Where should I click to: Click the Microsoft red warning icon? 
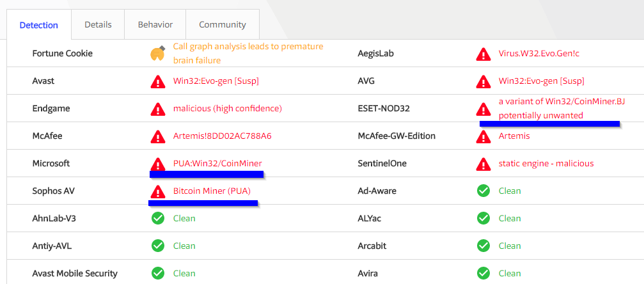point(158,164)
